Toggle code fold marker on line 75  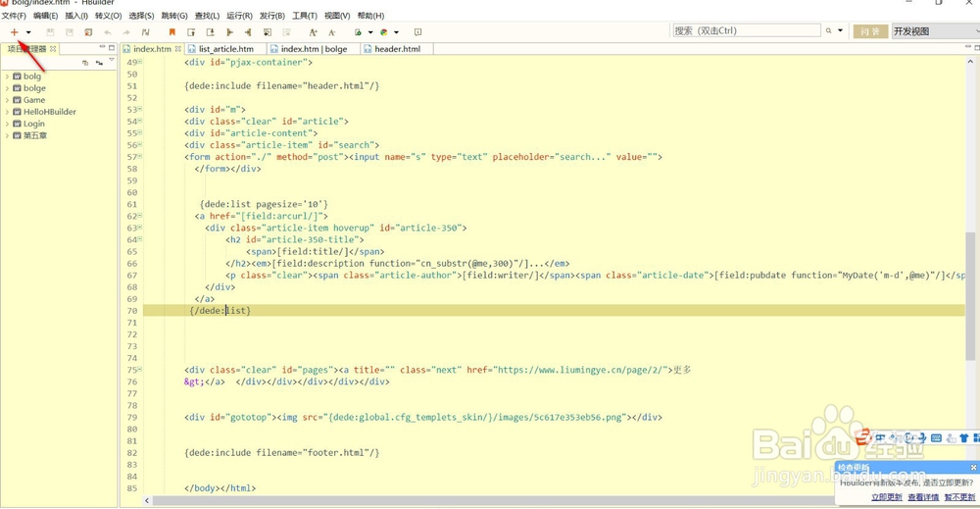pos(140,369)
